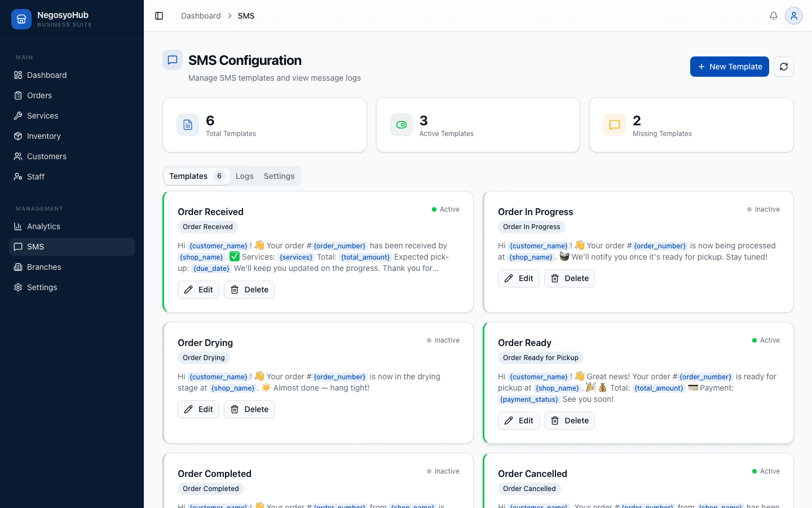
Task: Select the Templates tab
Action: point(196,176)
